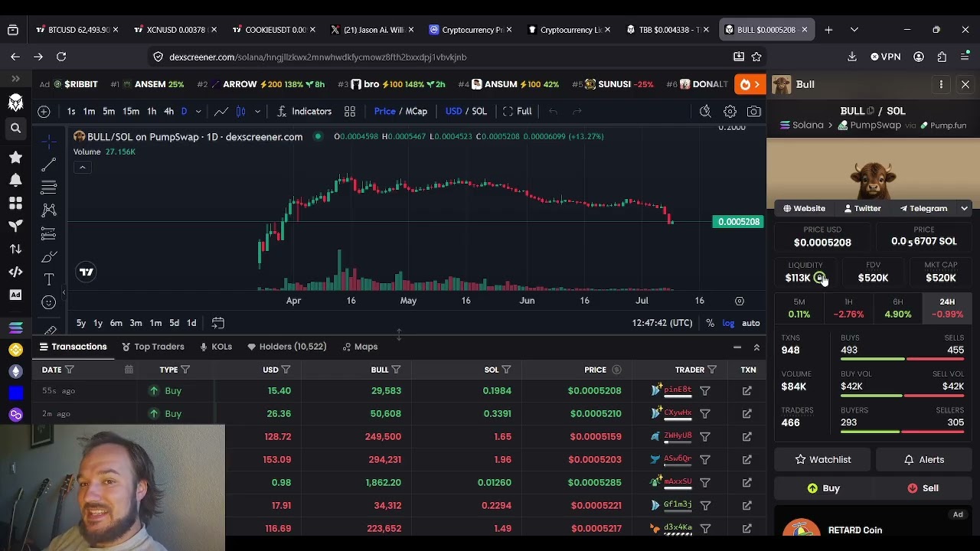Select the BULL browser tab
This screenshot has width=980, height=551.
766,30
